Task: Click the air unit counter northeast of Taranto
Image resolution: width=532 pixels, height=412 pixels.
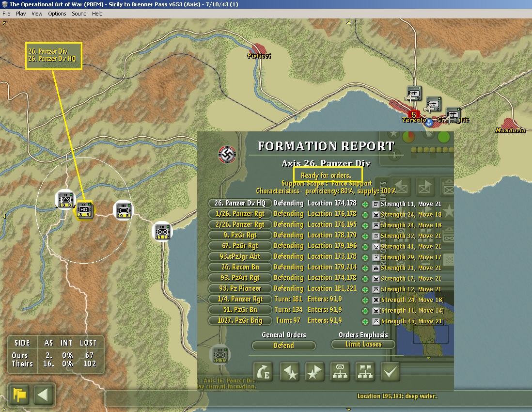Action: click(x=433, y=105)
